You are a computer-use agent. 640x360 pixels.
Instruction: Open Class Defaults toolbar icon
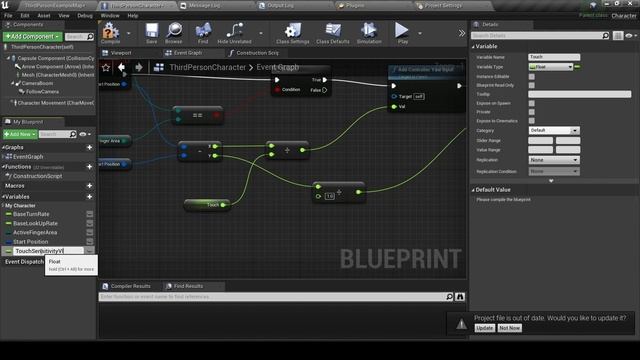(x=333, y=33)
